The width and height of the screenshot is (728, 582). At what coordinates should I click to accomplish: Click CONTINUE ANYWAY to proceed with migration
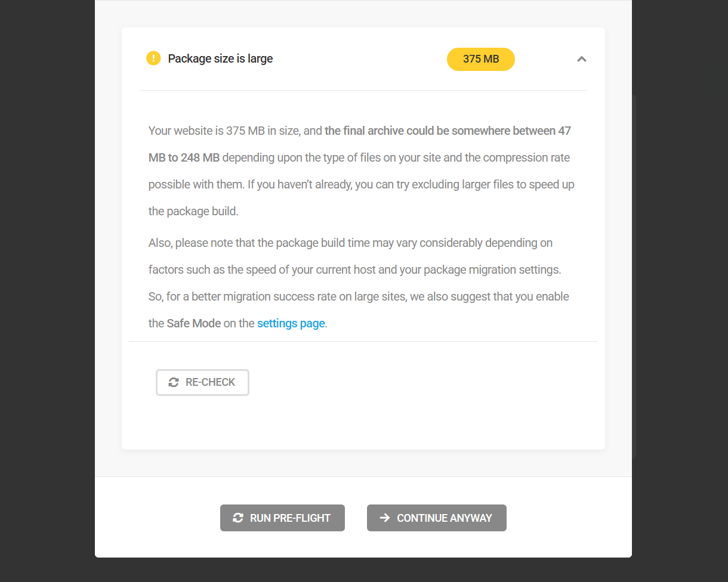tap(437, 518)
